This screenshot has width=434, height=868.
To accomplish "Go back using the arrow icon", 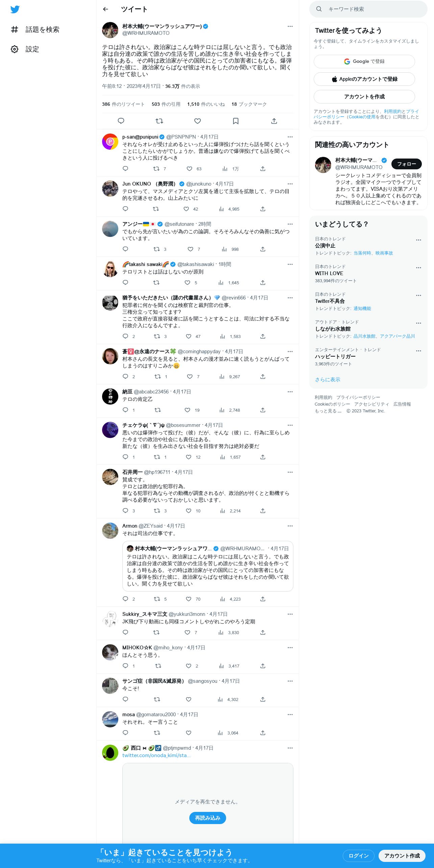I will pyautogui.click(x=105, y=9).
